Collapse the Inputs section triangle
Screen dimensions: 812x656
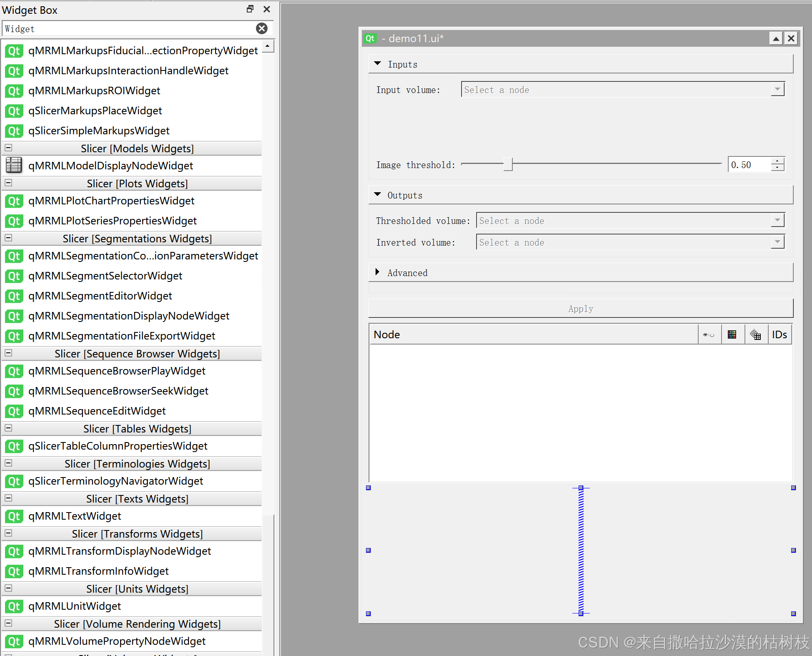coord(378,64)
